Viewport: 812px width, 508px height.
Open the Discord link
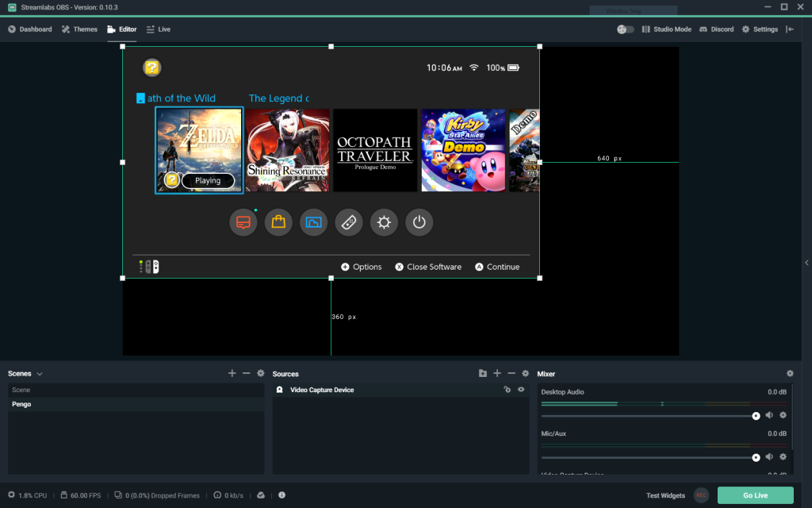pos(716,29)
